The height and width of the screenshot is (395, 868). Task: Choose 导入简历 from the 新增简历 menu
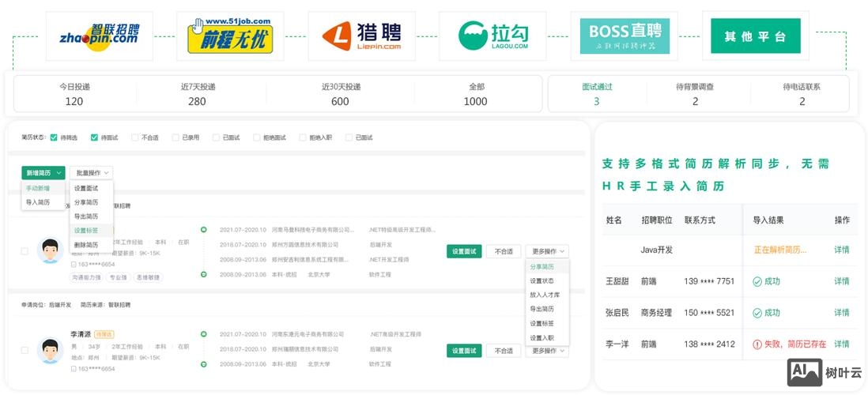click(38, 202)
